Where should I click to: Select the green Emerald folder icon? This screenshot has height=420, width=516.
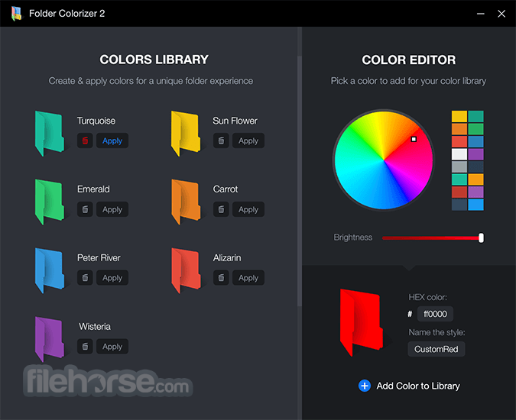click(x=50, y=202)
